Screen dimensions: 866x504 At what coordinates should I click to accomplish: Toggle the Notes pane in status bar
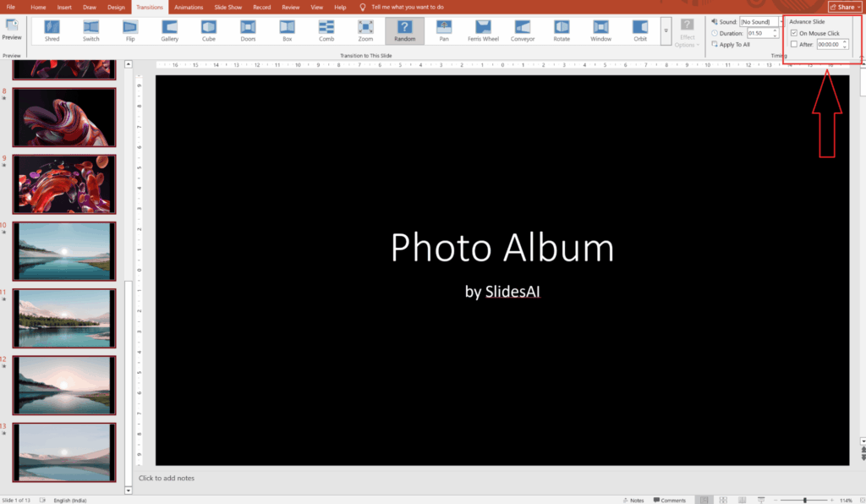coord(634,500)
